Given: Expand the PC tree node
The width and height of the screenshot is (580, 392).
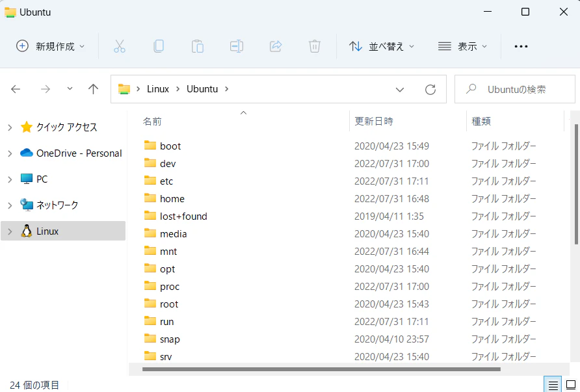Looking at the screenshot, I should (10, 179).
